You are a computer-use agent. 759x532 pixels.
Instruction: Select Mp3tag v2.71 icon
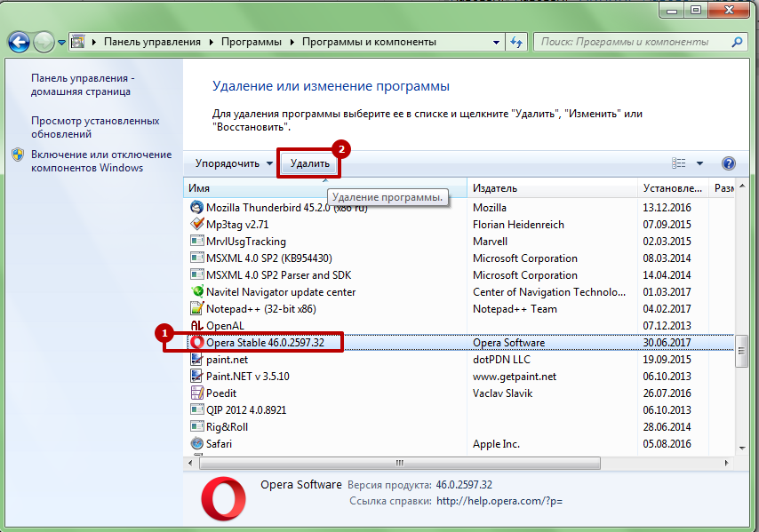(x=197, y=224)
